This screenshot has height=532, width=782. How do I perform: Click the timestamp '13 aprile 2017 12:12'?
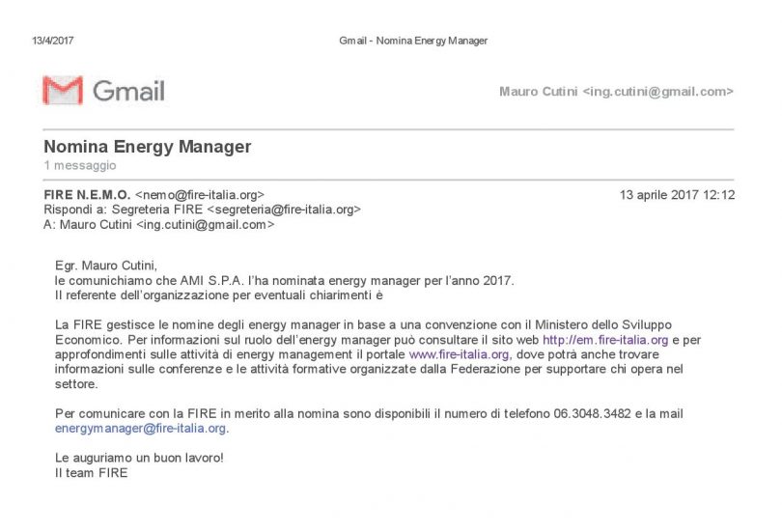pos(677,194)
